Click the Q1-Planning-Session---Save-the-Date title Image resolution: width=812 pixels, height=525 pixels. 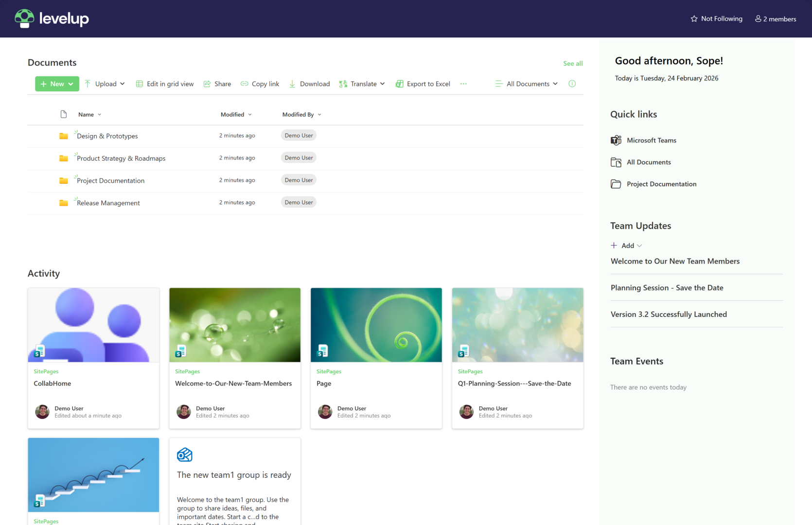click(x=514, y=384)
